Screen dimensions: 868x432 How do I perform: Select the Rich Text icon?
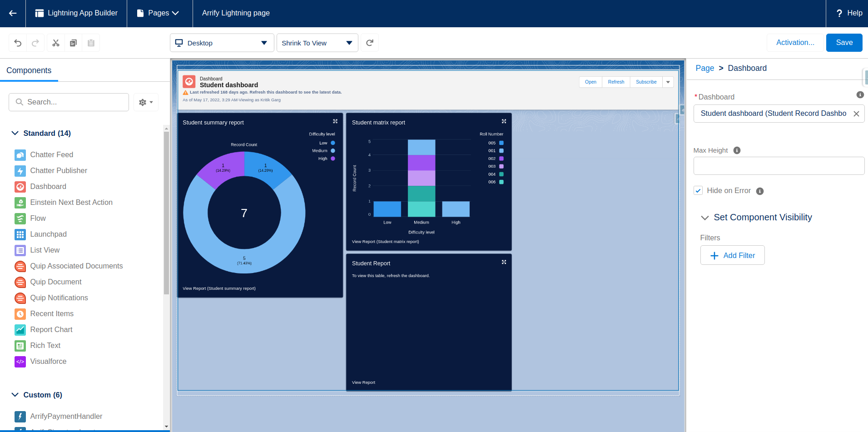coord(20,346)
